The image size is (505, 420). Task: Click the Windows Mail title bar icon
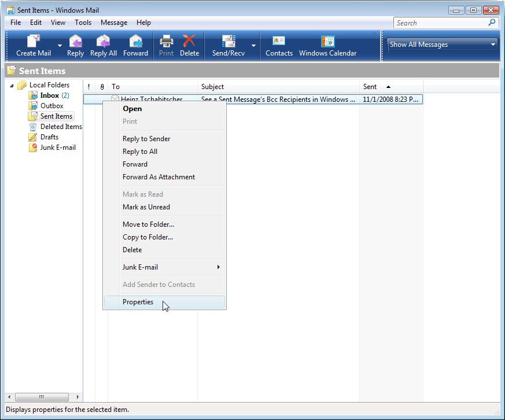tap(10, 10)
